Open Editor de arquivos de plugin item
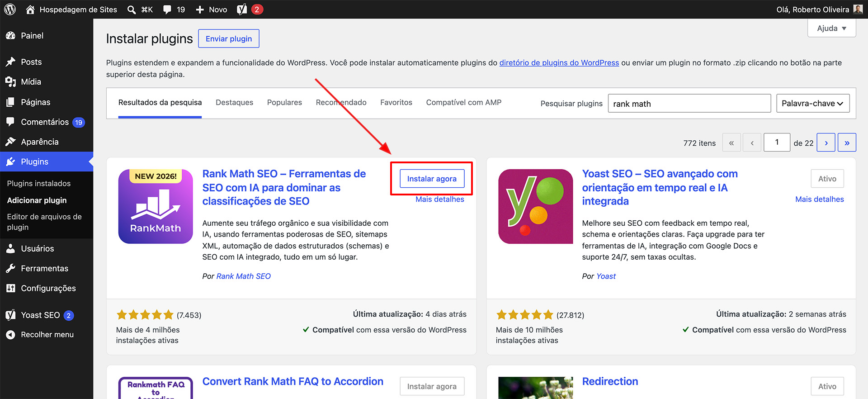 click(44, 222)
